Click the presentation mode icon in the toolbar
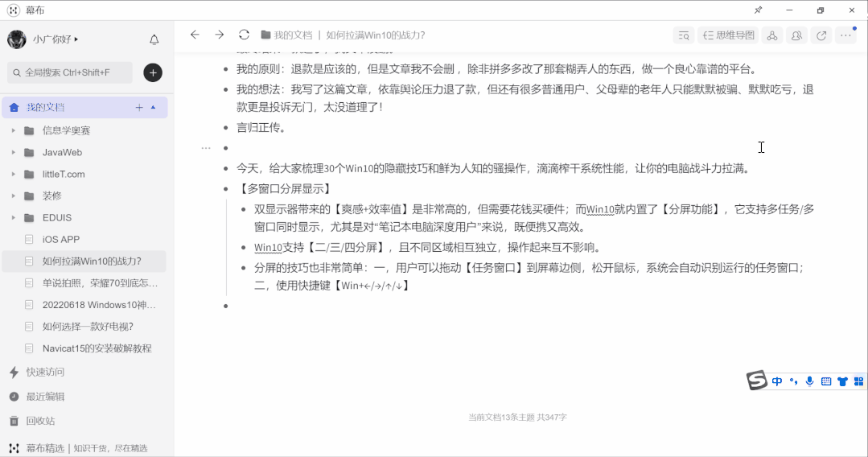This screenshot has height=457, width=868. tap(772, 35)
